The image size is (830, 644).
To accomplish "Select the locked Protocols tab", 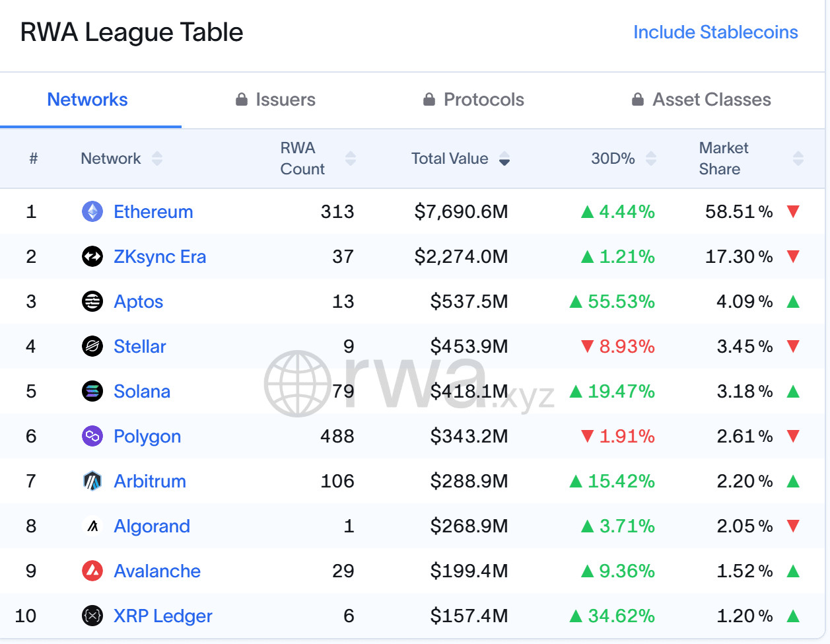I will click(473, 100).
